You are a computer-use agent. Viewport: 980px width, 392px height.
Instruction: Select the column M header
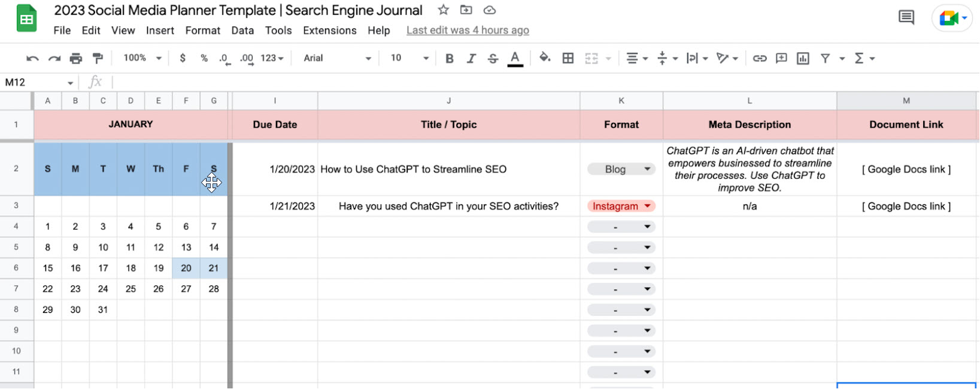906,101
